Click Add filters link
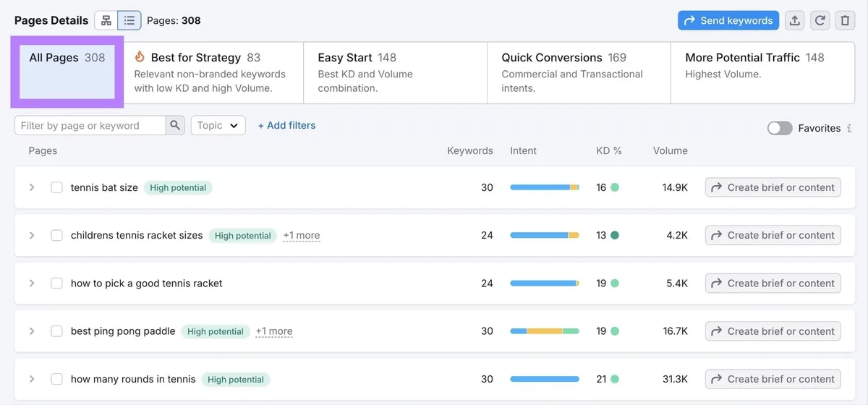The image size is (868, 405). pos(287,125)
